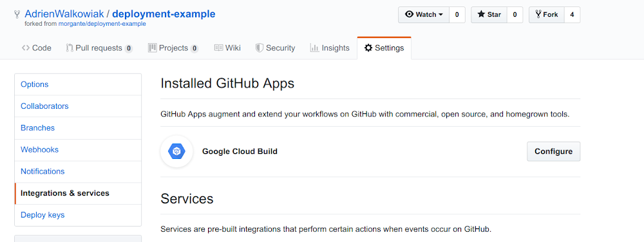The width and height of the screenshot is (644, 242).
Task: Select Integrations & services in the sidebar
Action: point(78,193)
